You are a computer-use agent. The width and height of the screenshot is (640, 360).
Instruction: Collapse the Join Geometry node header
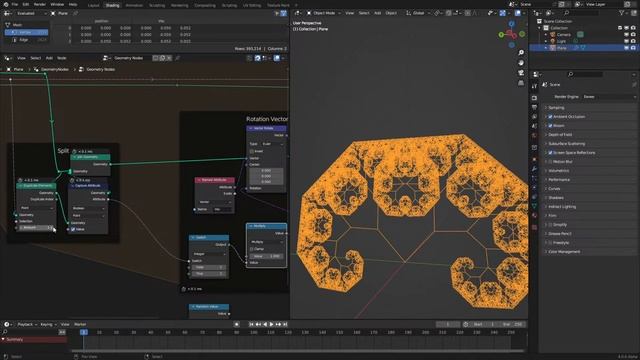pos(75,157)
